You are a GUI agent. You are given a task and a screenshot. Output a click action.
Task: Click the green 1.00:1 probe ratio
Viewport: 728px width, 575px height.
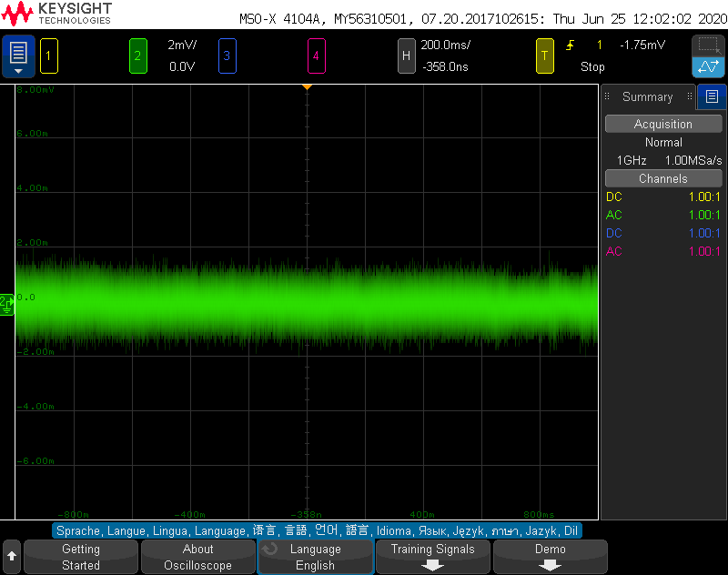coord(704,215)
